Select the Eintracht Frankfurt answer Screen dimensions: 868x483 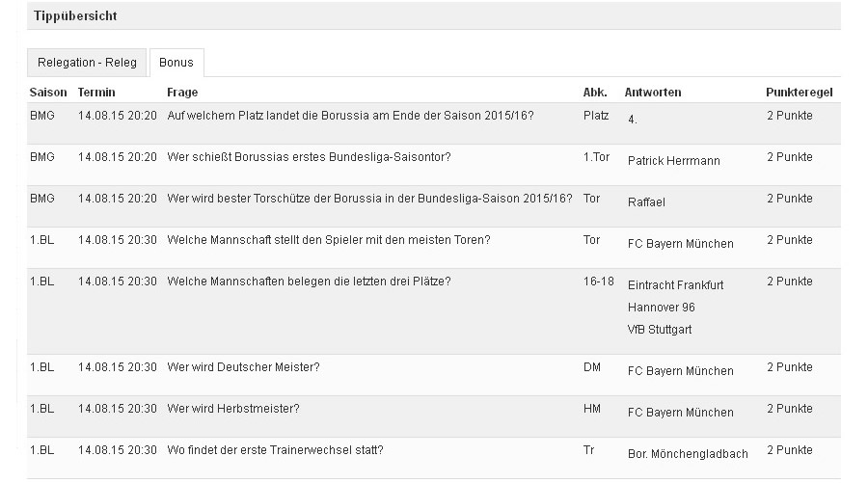(x=675, y=285)
